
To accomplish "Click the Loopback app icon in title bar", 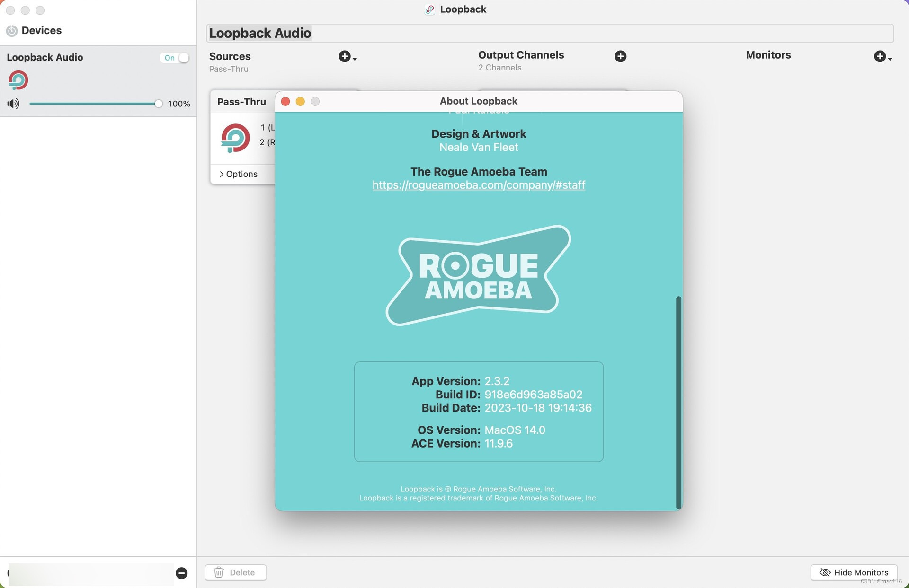I will click(429, 9).
